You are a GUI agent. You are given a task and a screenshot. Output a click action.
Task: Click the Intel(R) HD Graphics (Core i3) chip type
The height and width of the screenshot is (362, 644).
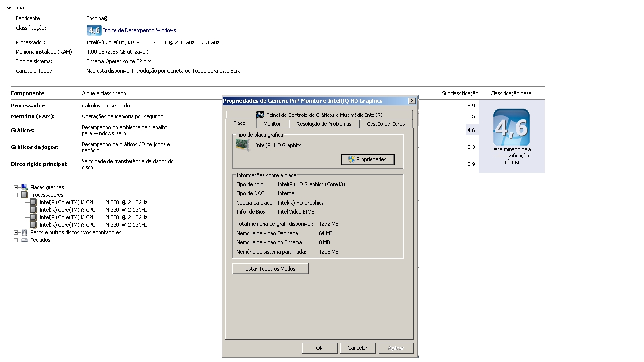click(311, 184)
